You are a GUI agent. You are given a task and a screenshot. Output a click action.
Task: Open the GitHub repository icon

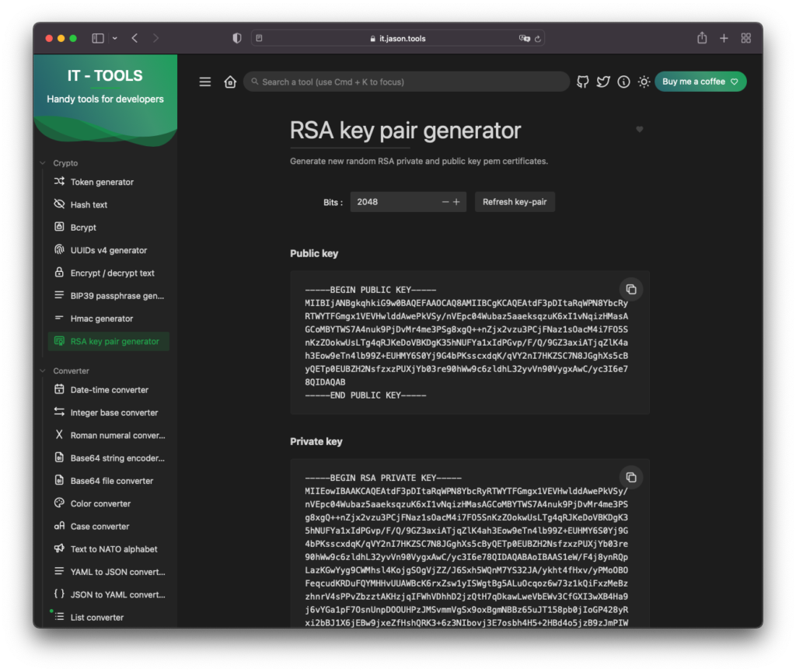click(583, 82)
